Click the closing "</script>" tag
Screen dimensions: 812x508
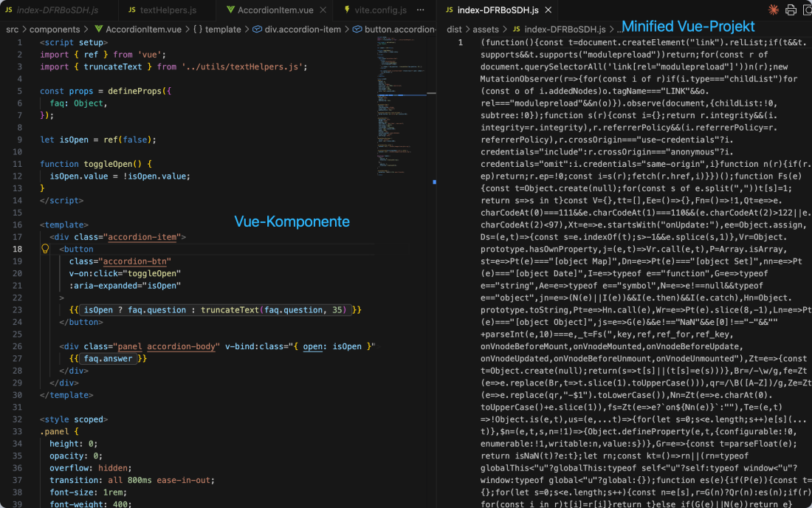(61, 200)
